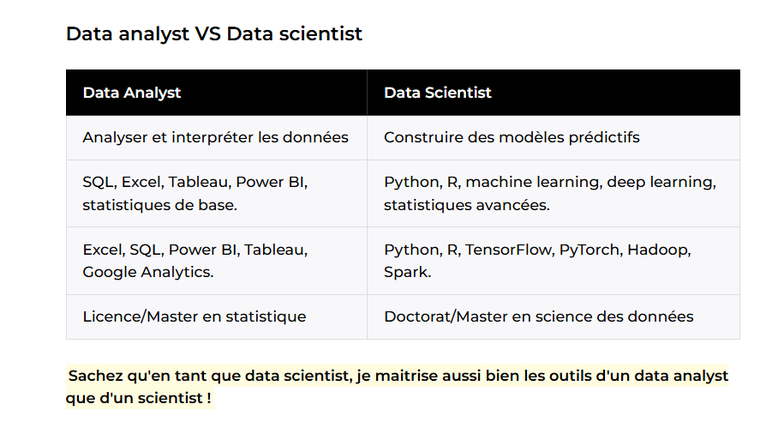
Task: Click the 'Python, R, machine learning' cell
Action: coord(554,193)
